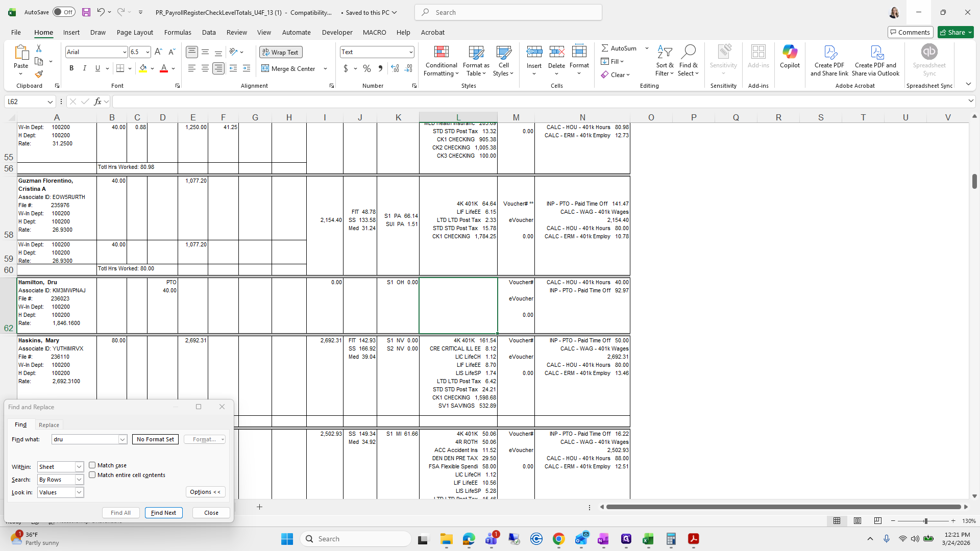Click the Wrap Text button
The image size is (980, 551).
280,52
